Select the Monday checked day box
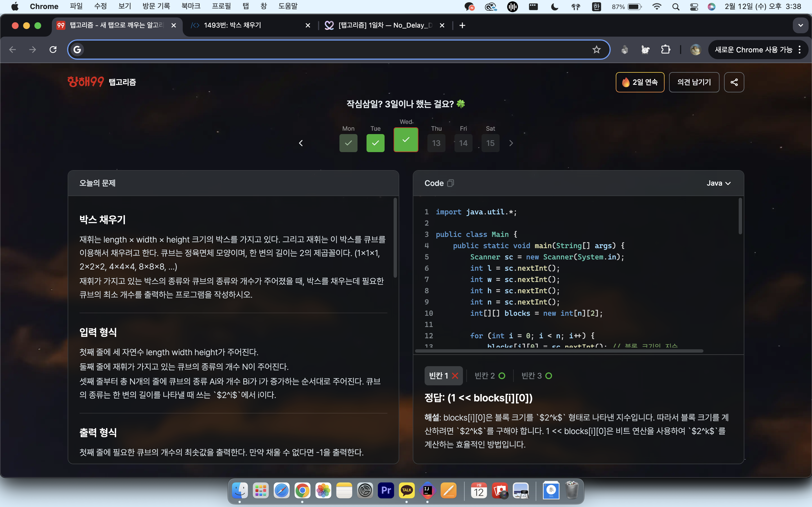Screen dimensions: 812x507 click(348, 143)
